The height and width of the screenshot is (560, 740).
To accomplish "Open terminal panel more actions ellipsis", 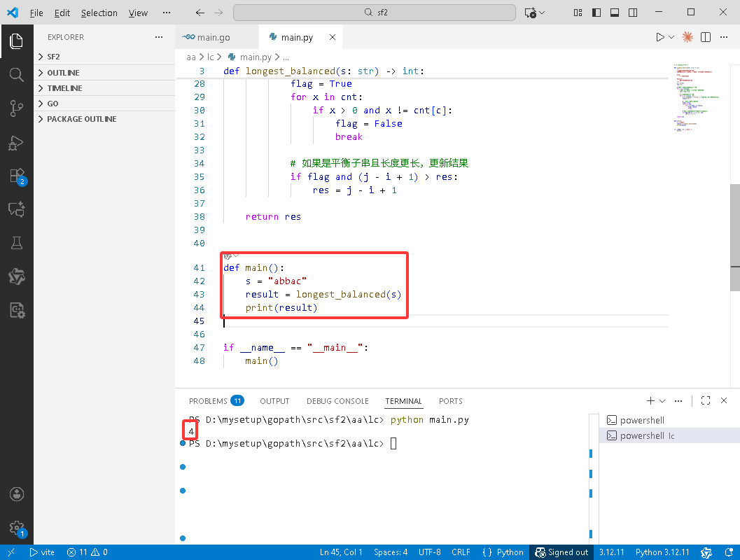I will (x=678, y=400).
